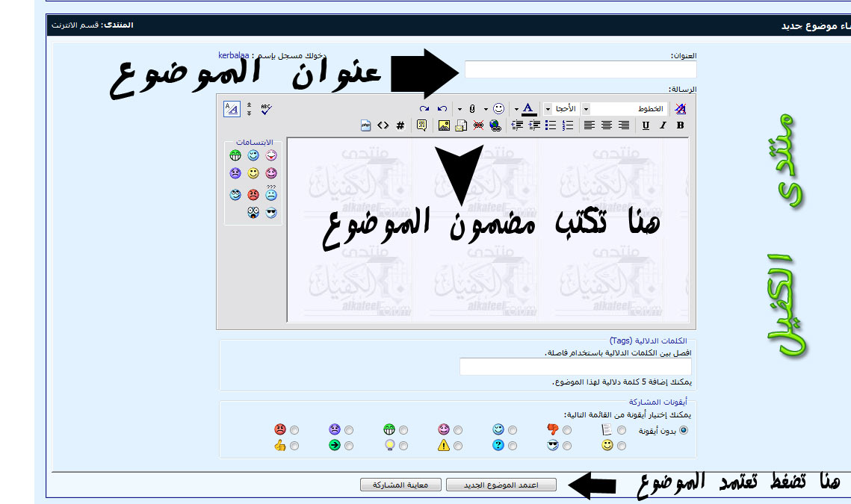Screen dimensions: 851x504
Task: Click the 'معاينة المشاركة' preview button
Action: pyautogui.click(x=400, y=485)
